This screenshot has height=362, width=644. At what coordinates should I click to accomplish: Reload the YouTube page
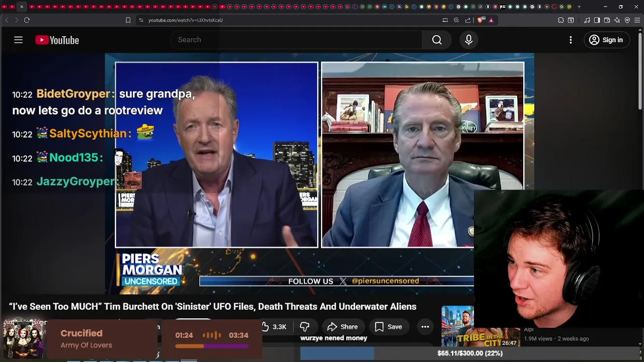(x=27, y=20)
